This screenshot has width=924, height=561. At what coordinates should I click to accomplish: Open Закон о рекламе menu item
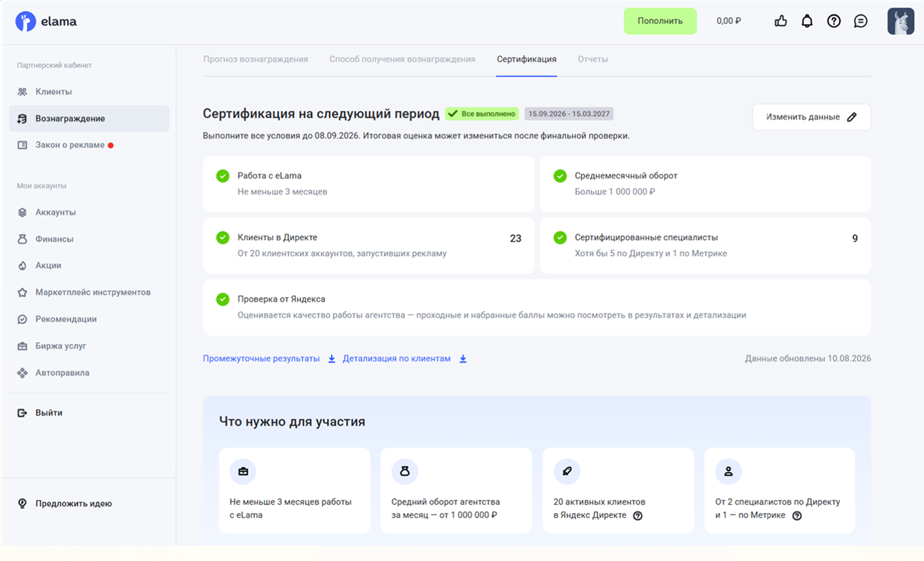89,145
